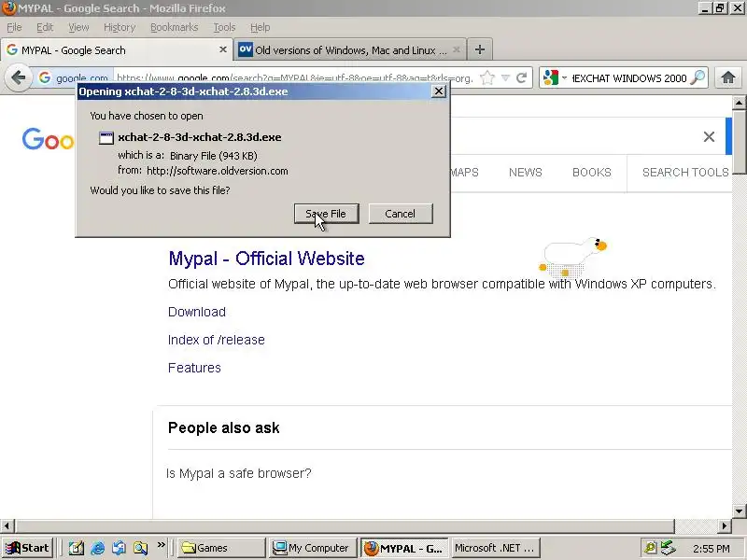Open the URL history dropdown arrow
The width and height of the screenshot is (747, 560).
[x=505, y=77]
